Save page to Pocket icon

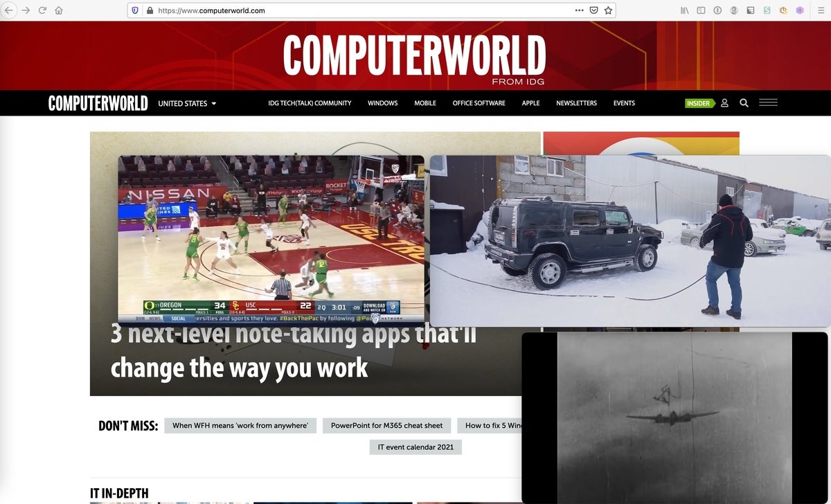(594, 10)
